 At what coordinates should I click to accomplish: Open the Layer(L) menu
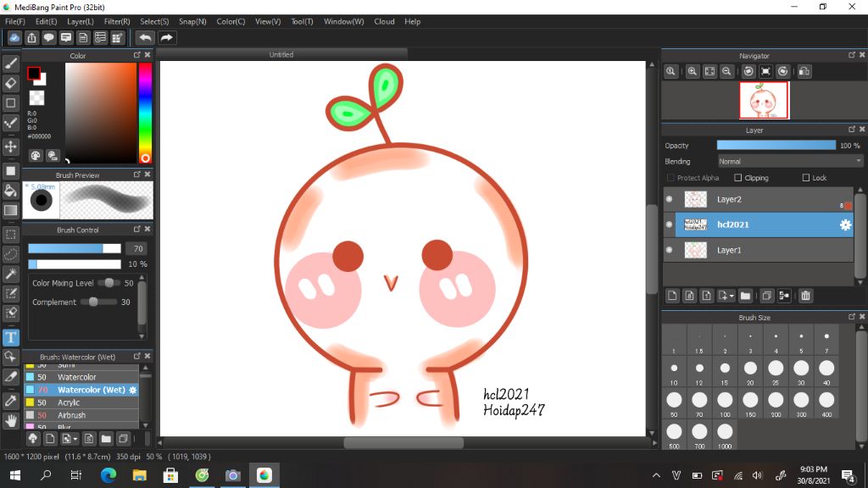click(x=81, y=21)
